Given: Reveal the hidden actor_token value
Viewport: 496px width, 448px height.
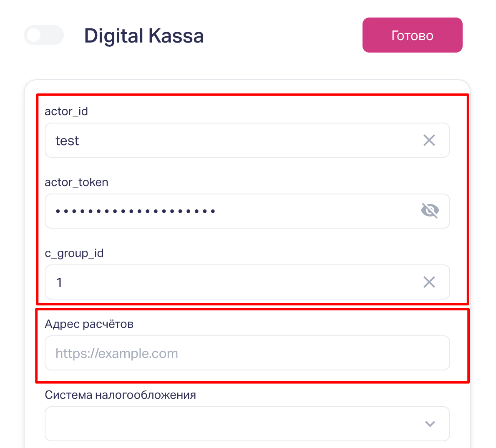Looking at the screenshot, I should [x=430, y=211].
